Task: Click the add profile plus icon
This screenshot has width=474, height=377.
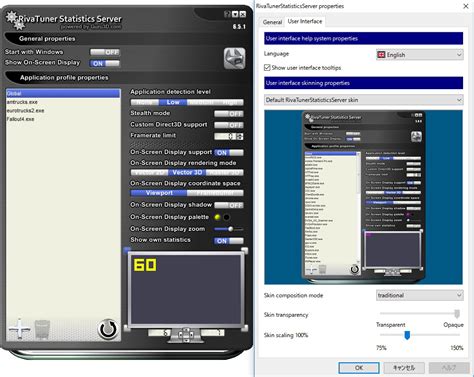Action: (19, 329)
